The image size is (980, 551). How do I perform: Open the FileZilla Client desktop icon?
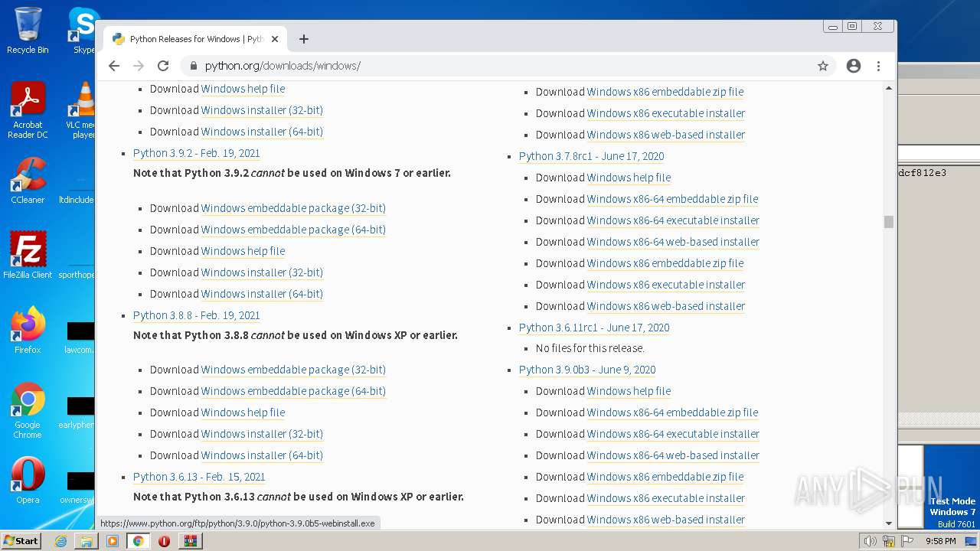[28, 256]
